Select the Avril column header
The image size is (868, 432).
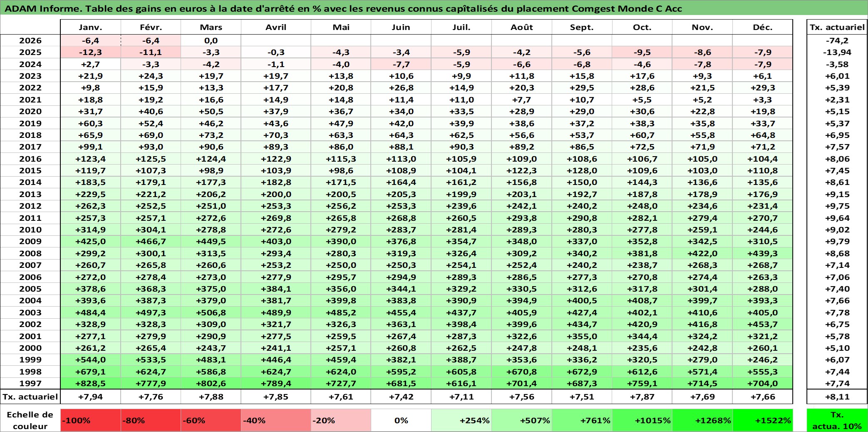pyautogui.click(x=276, y=27)
